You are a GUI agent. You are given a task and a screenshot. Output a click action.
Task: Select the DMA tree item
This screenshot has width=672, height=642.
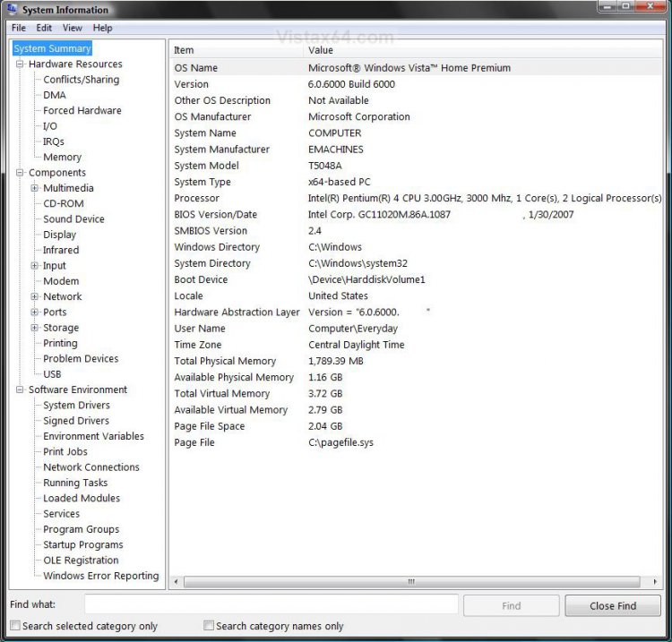[x=55, y=95]
